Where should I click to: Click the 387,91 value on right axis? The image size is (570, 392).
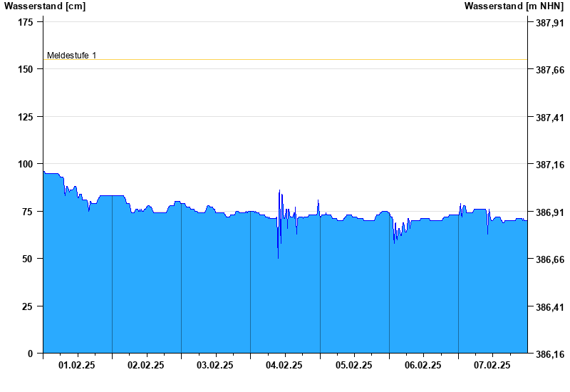[550, 23]
